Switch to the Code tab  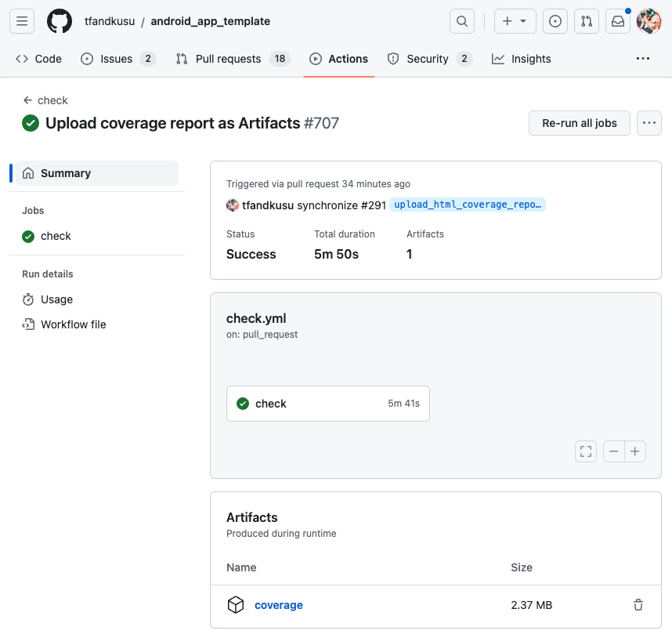tap(38, 59)
